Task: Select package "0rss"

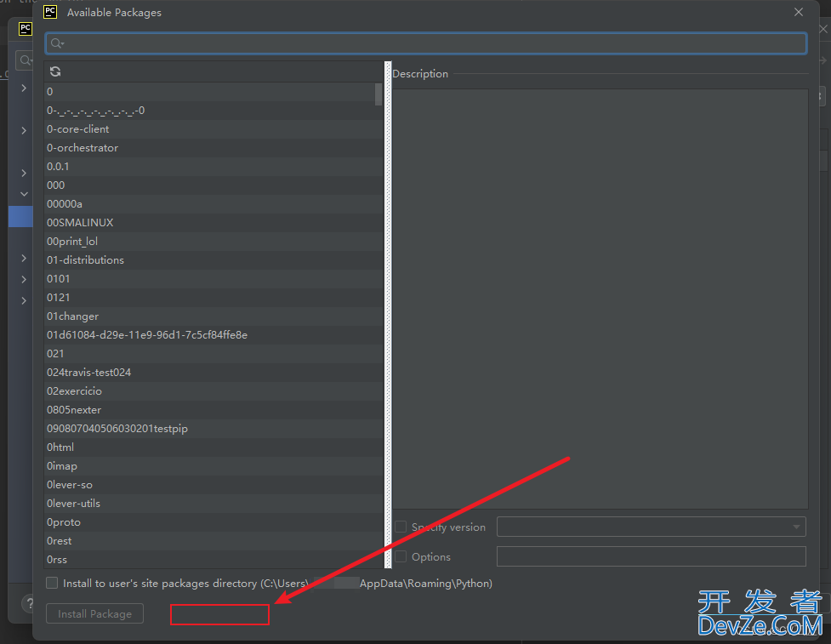Action: (x=213, y=560)
